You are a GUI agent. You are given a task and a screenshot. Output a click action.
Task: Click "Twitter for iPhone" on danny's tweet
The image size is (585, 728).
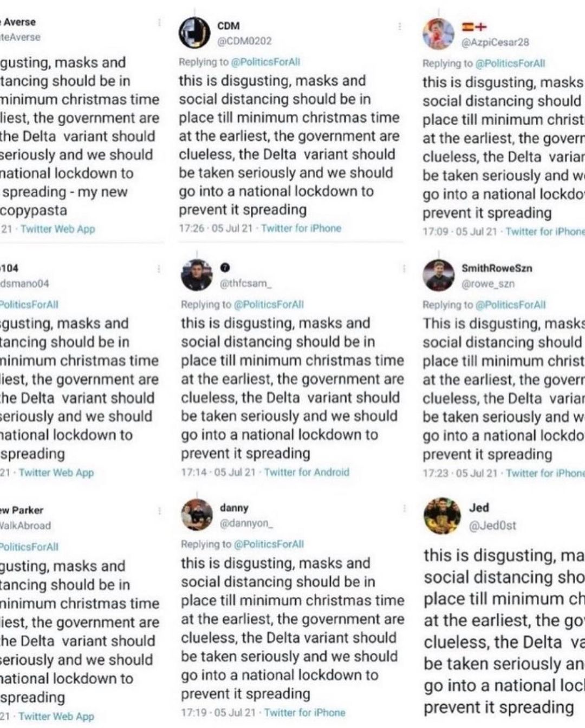point(304,712)
